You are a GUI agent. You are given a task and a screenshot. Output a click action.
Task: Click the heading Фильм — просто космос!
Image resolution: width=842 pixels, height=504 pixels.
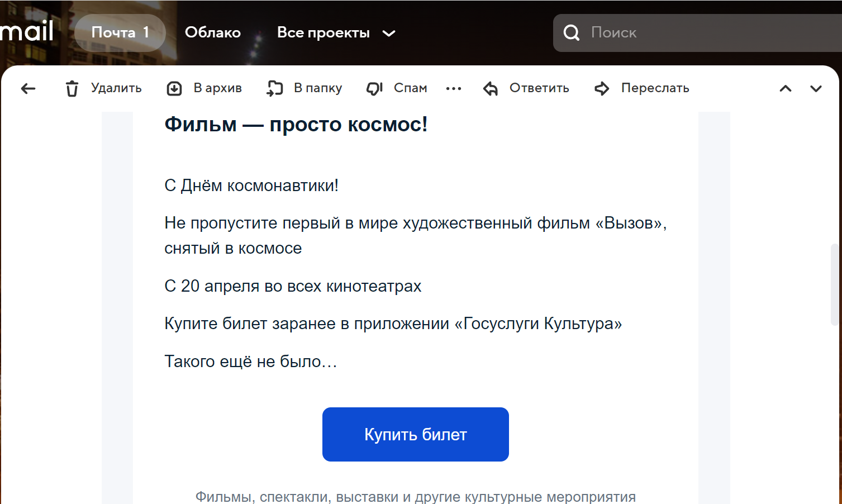(x=296, y=124)
